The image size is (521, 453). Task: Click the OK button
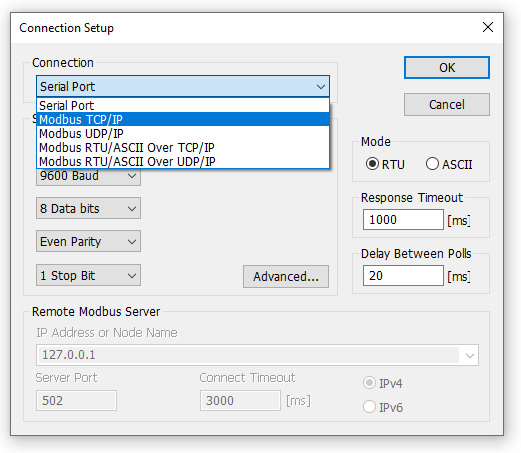click(x=447, y=68)
